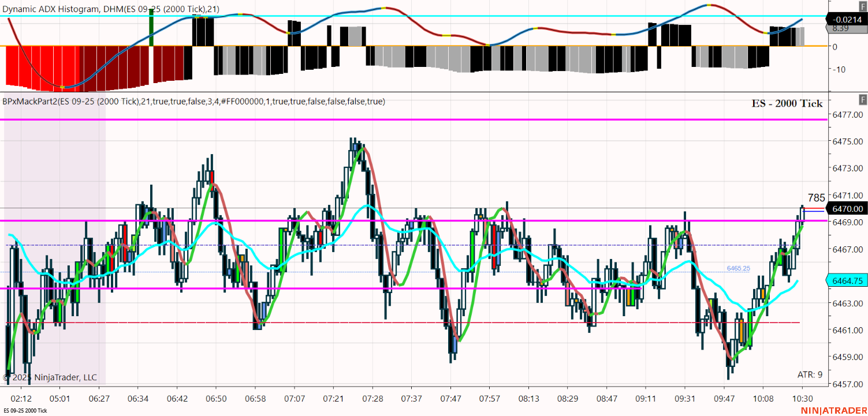The width and height of the screenshot is (868, 416).
Task: Click the 6463.00 price axis label
Action: (x=848, y=303)
